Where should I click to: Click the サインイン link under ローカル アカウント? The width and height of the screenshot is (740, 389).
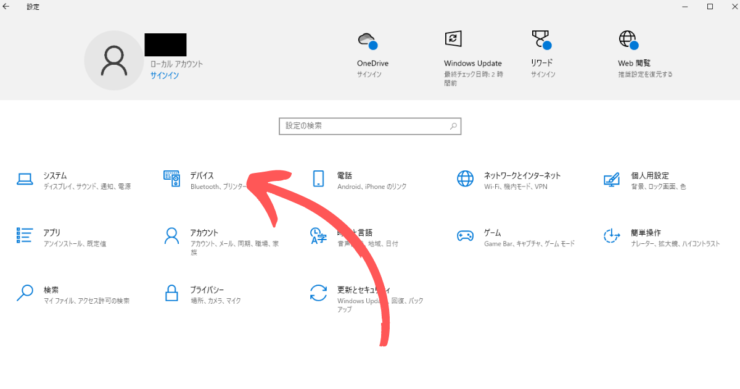pos(165,76)
